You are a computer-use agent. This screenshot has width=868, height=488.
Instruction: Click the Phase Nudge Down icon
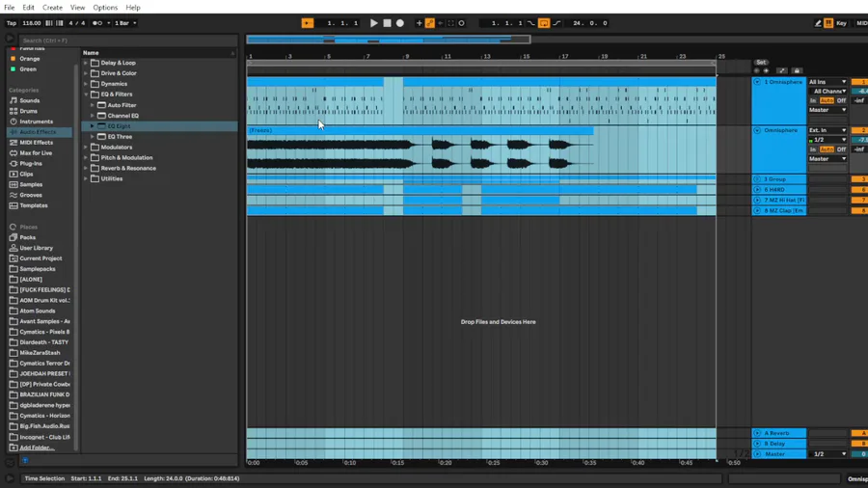[x=49, y=23]
